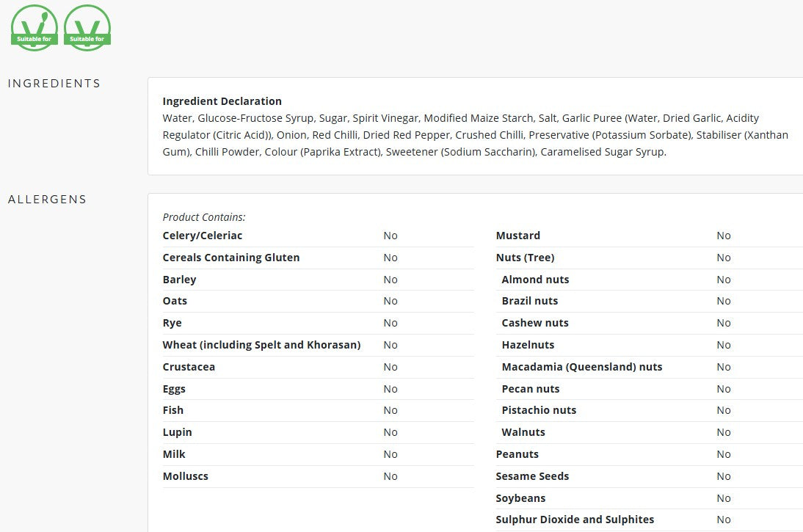Click the Wheat (including Spelt and Khorasan) label
Viewport: 803px width, 532px height.
tap(262, 345)
